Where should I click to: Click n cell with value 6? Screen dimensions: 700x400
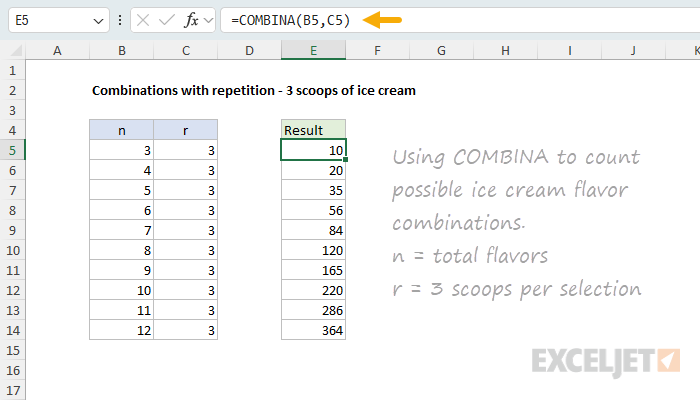[121, 210]
